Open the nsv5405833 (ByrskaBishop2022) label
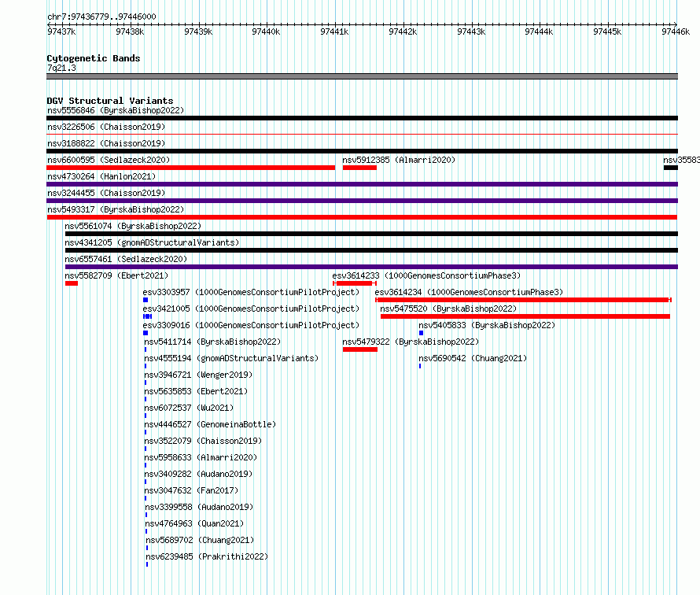 point(487,325)
